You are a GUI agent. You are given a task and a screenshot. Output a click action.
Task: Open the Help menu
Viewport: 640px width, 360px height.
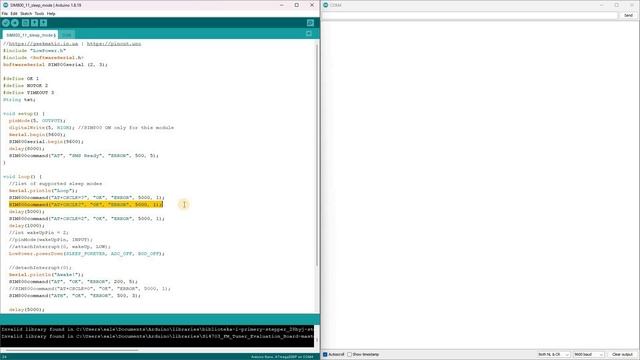tap(51, 13)
